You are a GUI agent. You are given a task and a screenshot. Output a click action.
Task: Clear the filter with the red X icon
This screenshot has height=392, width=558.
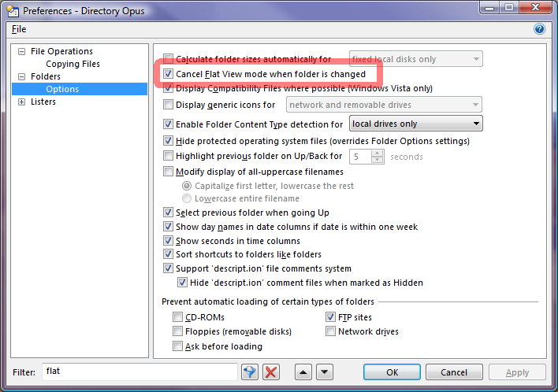[x=271, y=372]
